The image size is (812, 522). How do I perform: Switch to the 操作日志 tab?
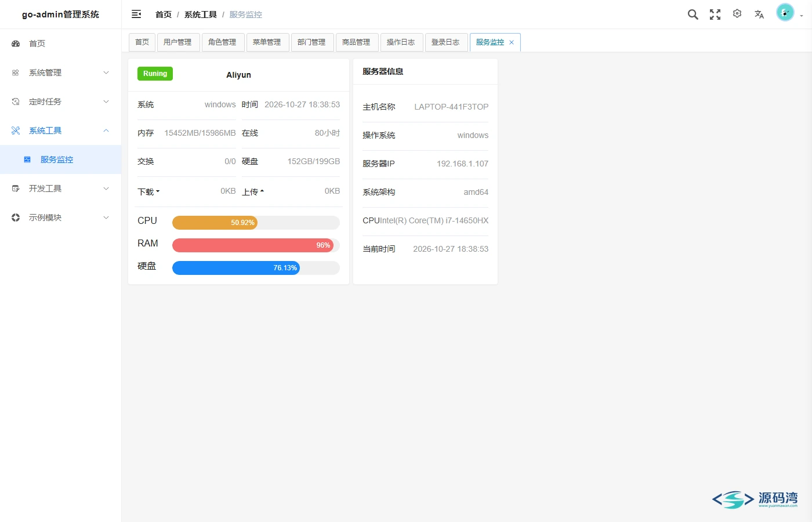pyautogui.click(x=401, y=42)
